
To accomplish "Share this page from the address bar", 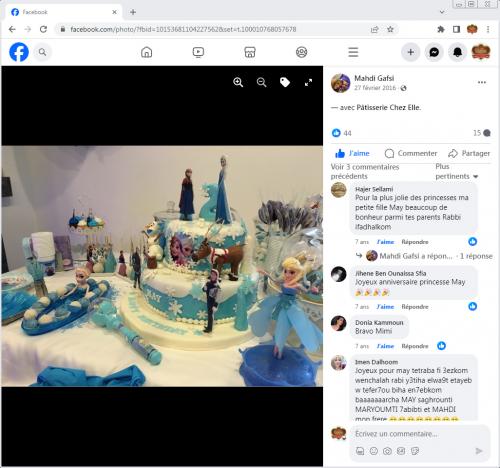I will pyautogui.click(x=375, y=29).
